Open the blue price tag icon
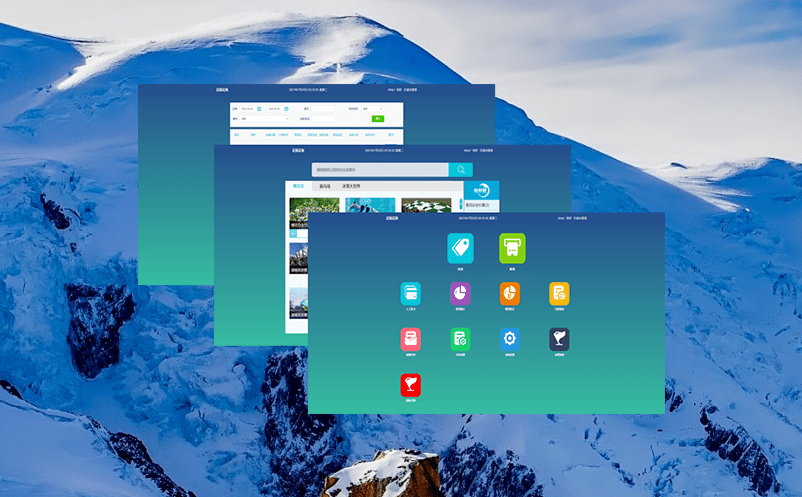This screenshot has height=497, width=802. click(460, 248)
